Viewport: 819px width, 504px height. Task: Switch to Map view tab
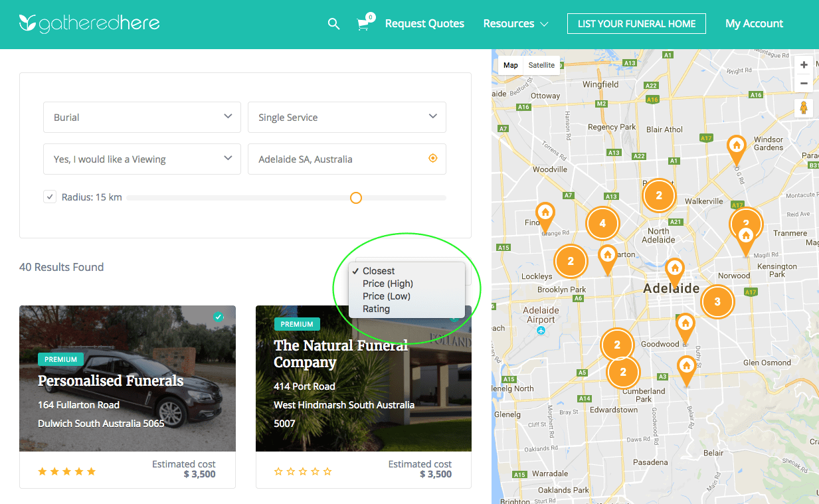pyautogui.click(x=511, y=65)
